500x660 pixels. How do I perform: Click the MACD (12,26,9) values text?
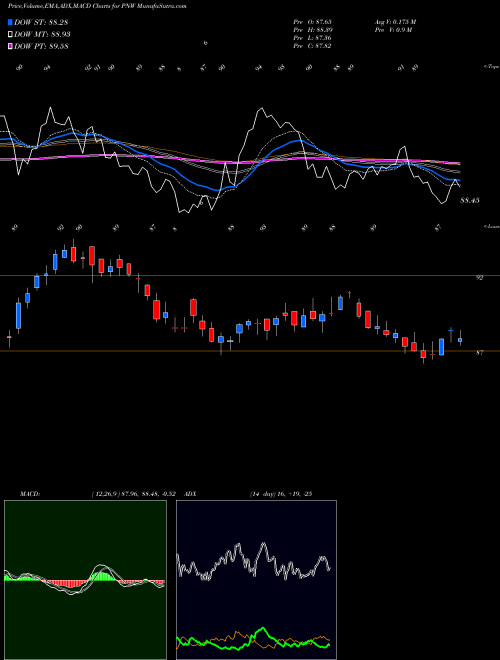coord(136,494)
